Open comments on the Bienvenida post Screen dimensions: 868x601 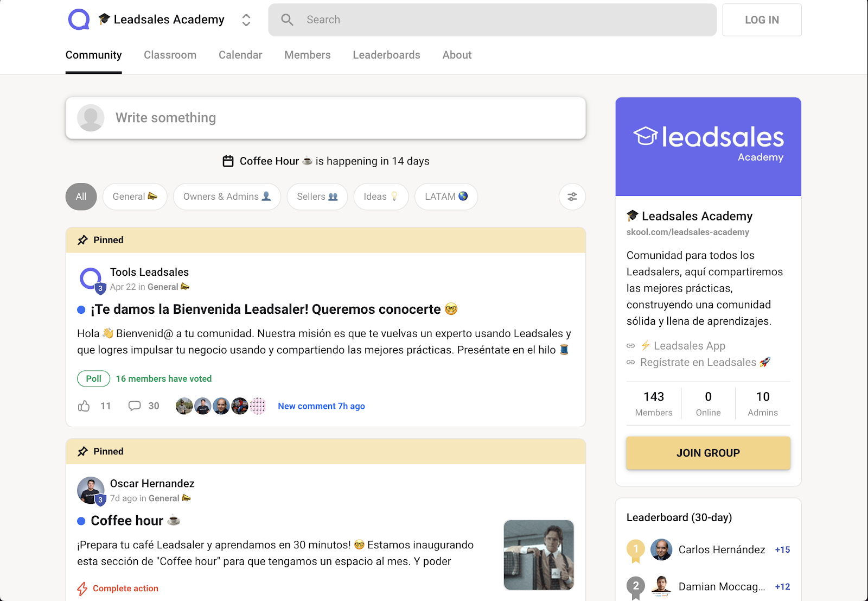point(135,406)
